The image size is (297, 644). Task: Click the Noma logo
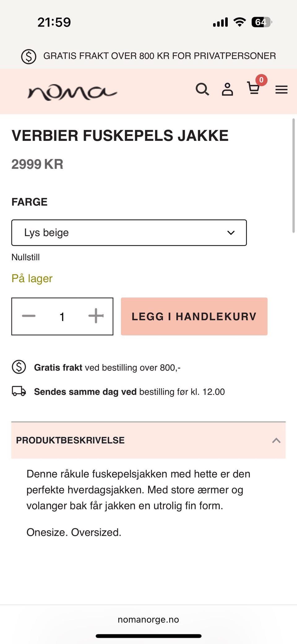72,92
